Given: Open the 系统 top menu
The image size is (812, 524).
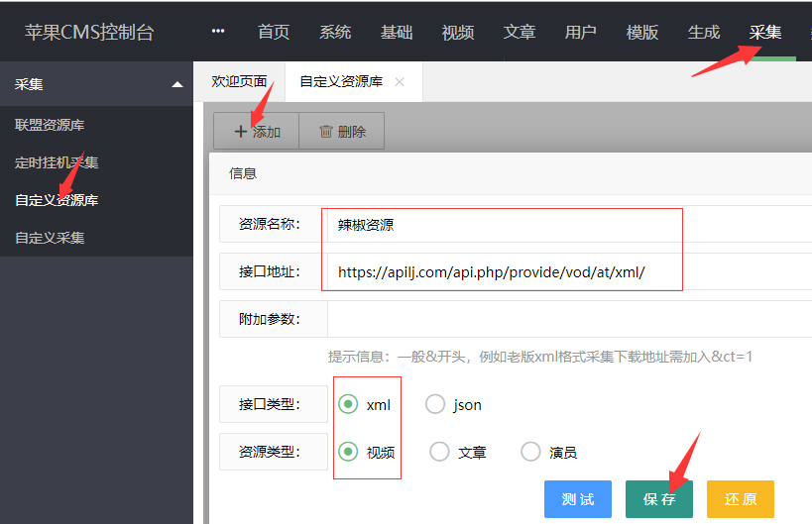Looking at the screenshot, I should (335, 32).
